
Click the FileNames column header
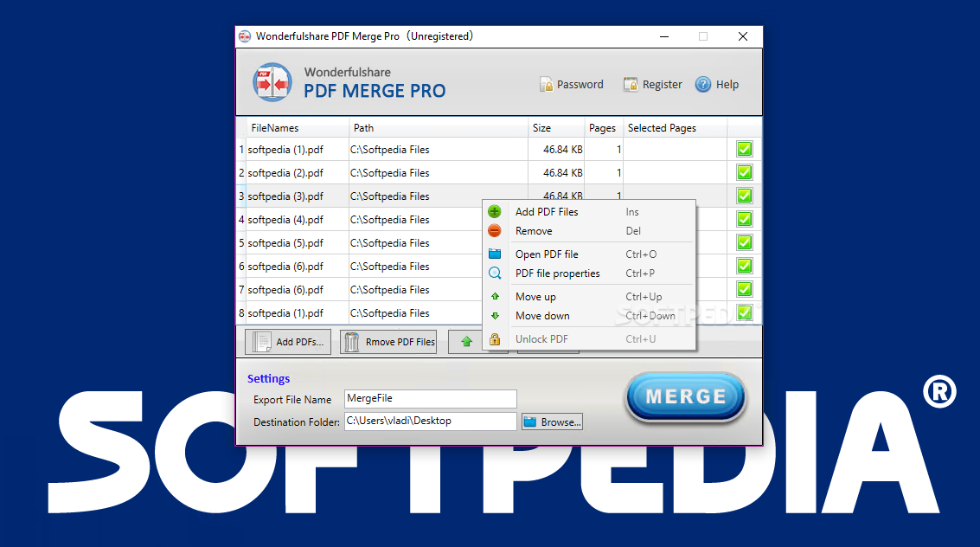298,127
